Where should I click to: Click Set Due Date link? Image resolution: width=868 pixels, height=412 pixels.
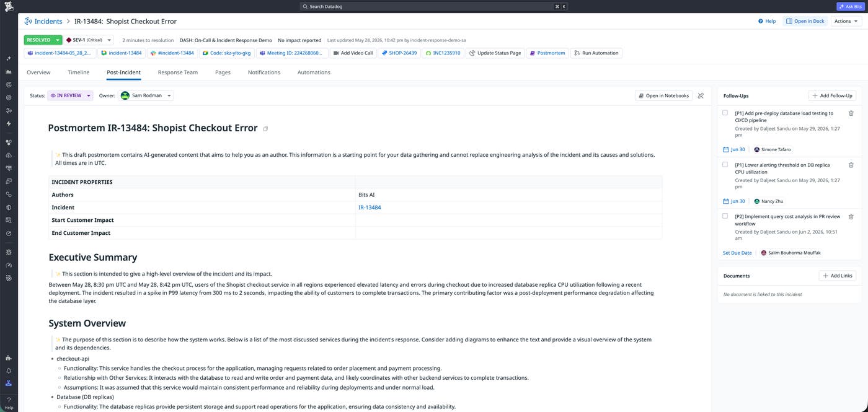click(x=737, y=253)
